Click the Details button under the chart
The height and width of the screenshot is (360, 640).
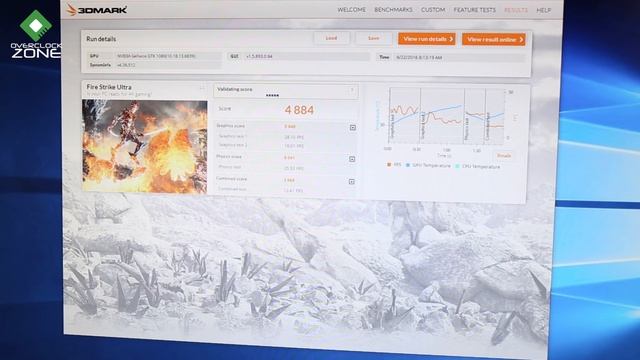504,156
